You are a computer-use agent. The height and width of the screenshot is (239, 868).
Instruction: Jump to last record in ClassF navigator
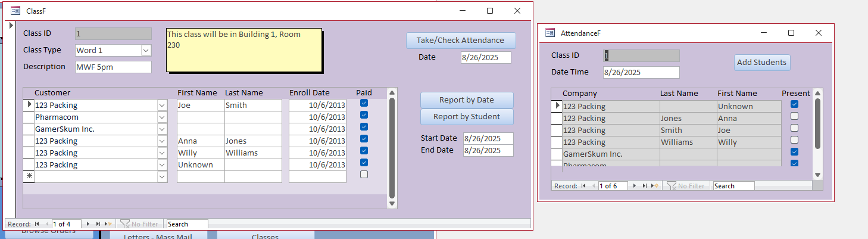pyautogui.click(x=98, y=224)
